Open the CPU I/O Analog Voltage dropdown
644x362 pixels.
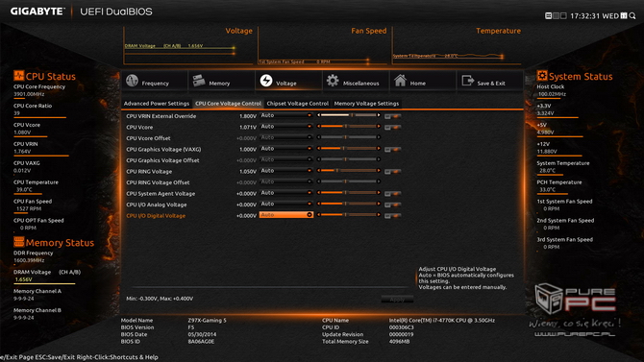point(286,204)
